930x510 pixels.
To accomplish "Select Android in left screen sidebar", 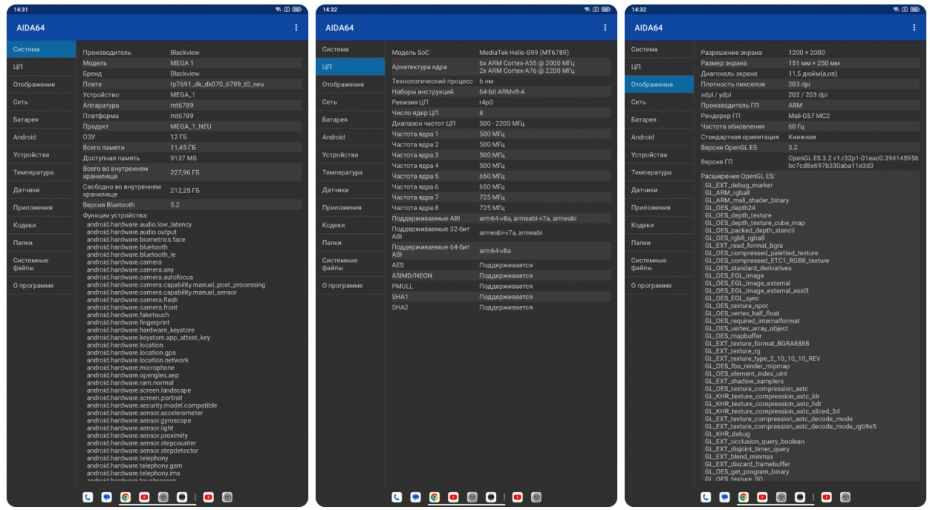I will pyautogui.click(x=42, y=137).
